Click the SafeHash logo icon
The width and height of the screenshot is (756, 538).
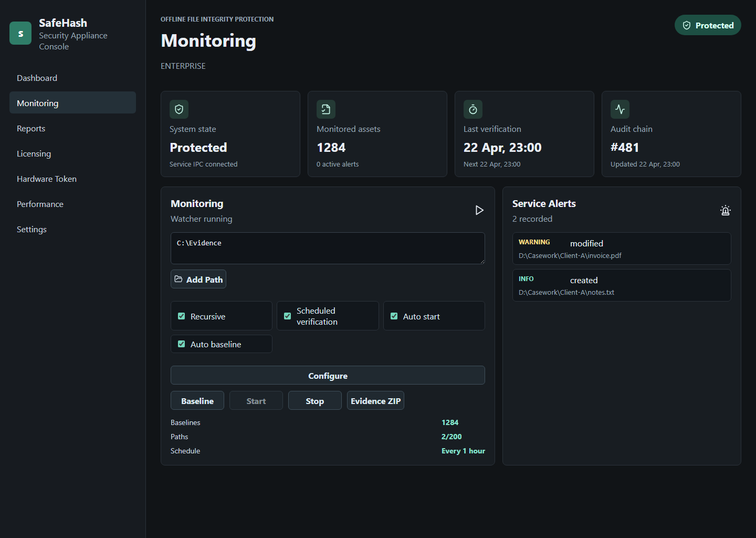(20, 33)
